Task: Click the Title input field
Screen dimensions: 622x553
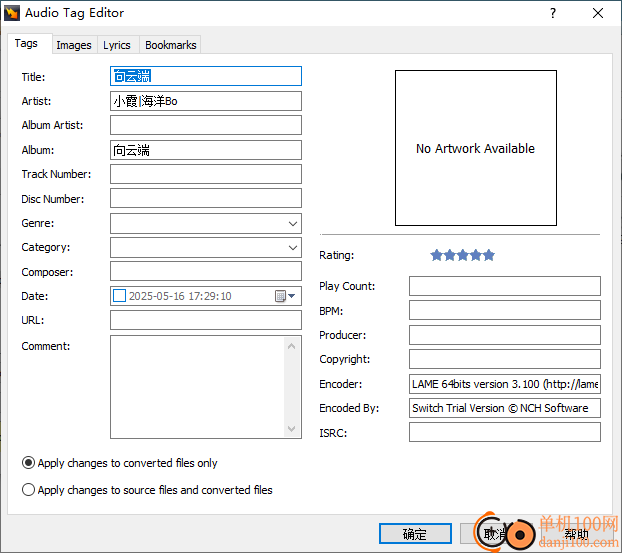Action: point(206,76)
